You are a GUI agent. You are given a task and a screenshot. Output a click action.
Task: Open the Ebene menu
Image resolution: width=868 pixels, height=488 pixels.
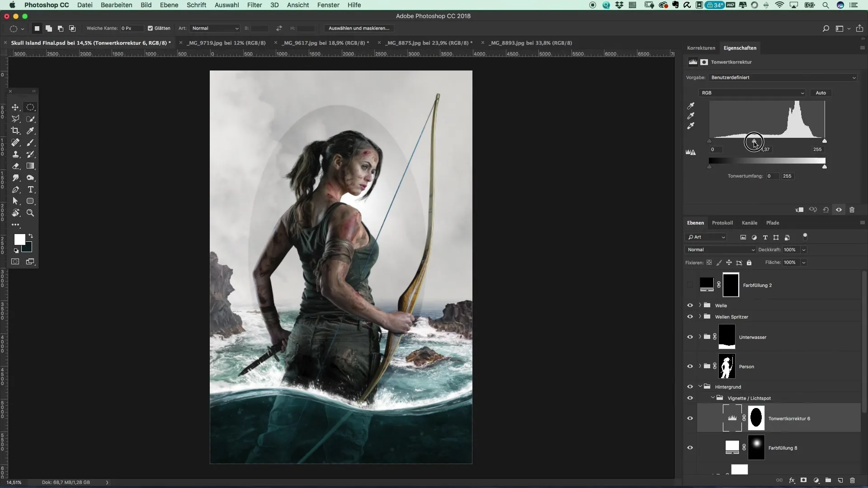pos(169,5)
